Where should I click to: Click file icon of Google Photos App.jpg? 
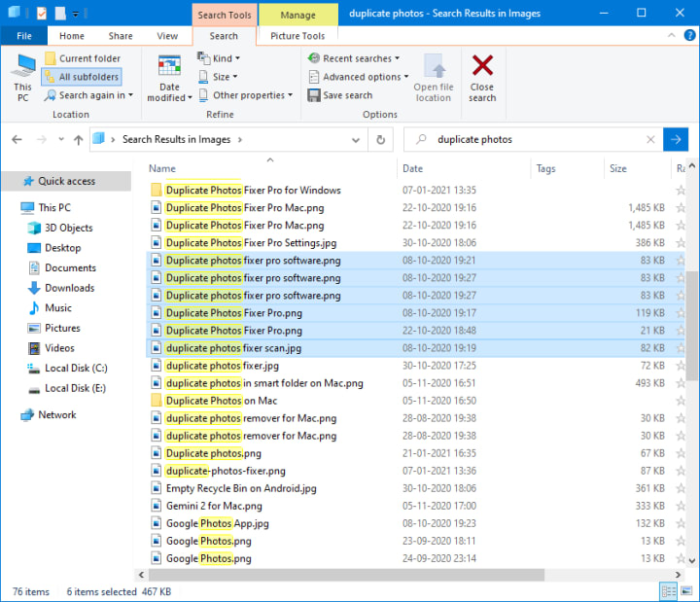click(156, 523)
